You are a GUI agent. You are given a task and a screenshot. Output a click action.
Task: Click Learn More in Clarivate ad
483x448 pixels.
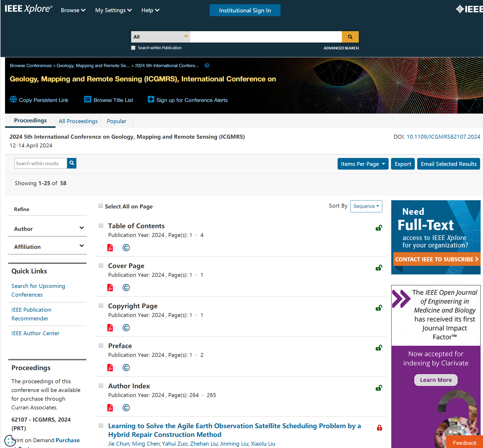(436, 380)
